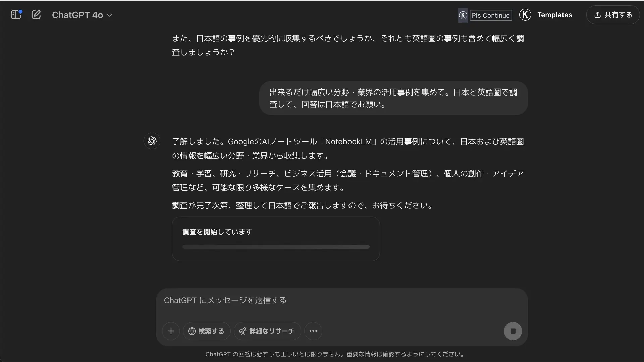Stop generation with the stop button
The width and height of the screenshot is (644, 362).
tap(513, 331)
